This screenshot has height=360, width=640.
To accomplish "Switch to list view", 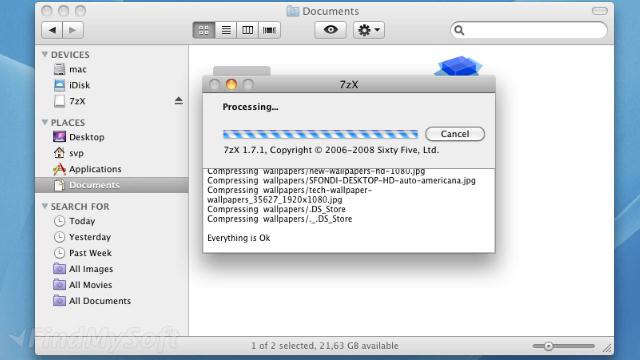I will pos(226,30).
